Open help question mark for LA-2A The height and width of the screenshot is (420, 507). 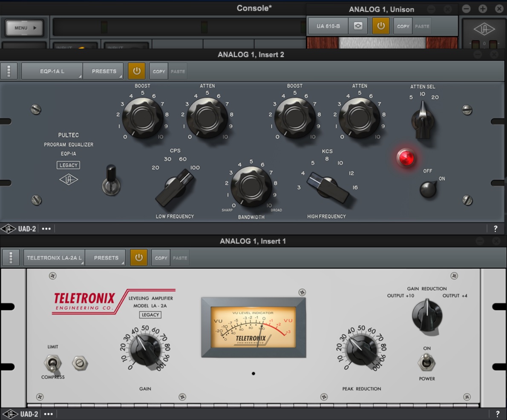click(x=498, y=414)
